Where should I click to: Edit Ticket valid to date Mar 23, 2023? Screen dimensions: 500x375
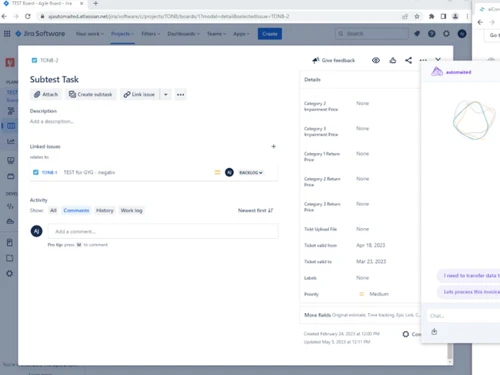pyautogui.click(x=371, y=261)
